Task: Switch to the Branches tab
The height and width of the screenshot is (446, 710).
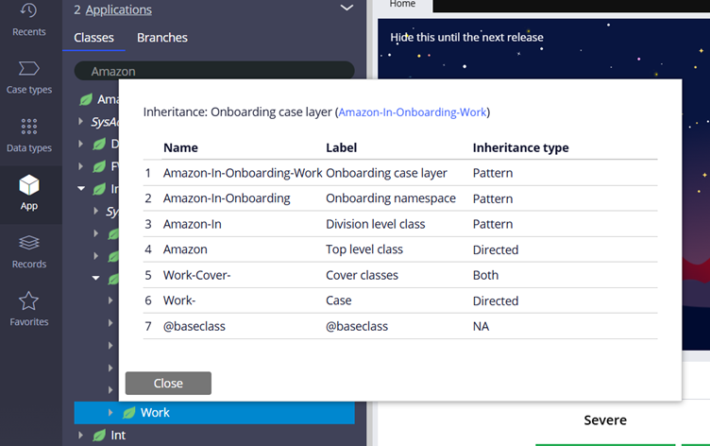Action: (162, 38)
